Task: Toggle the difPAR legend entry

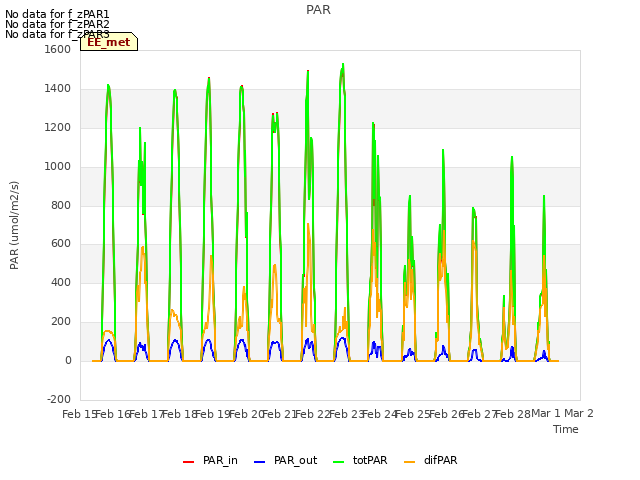Action: point(430,460)
